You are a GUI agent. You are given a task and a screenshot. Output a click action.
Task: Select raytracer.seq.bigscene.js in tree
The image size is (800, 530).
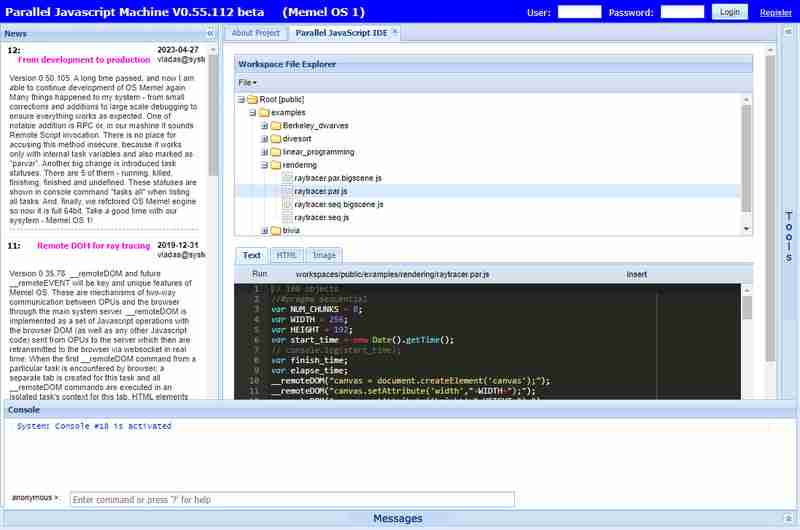(x=339, y=204)
